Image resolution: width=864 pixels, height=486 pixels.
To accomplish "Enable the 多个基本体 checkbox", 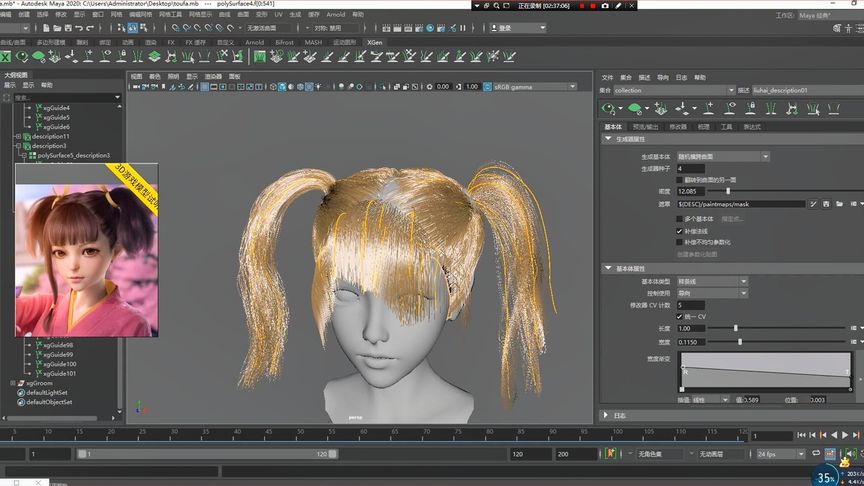I will 680,218.
